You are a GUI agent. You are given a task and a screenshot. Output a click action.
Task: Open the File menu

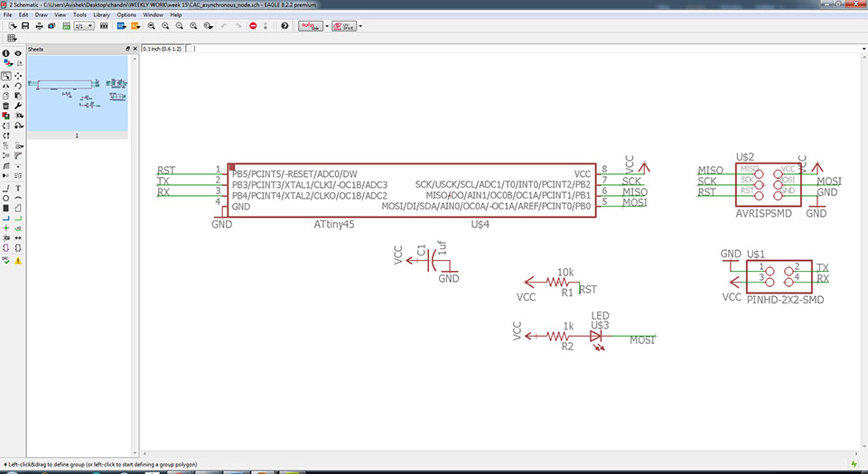coord(8,15)
